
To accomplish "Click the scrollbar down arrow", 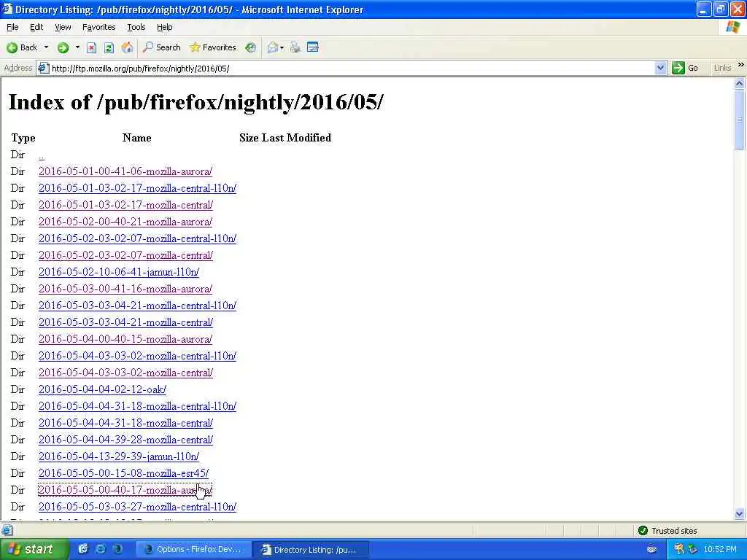I will [740, 514].
